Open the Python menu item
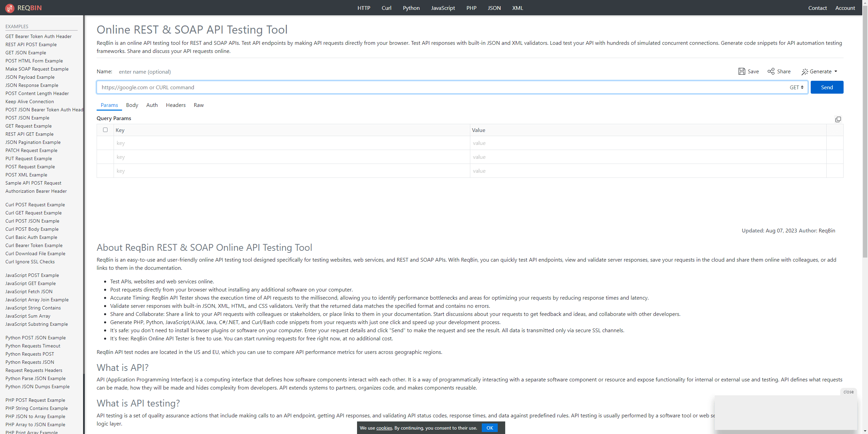This screenshot has width=868, height=434. click(411, 8)
